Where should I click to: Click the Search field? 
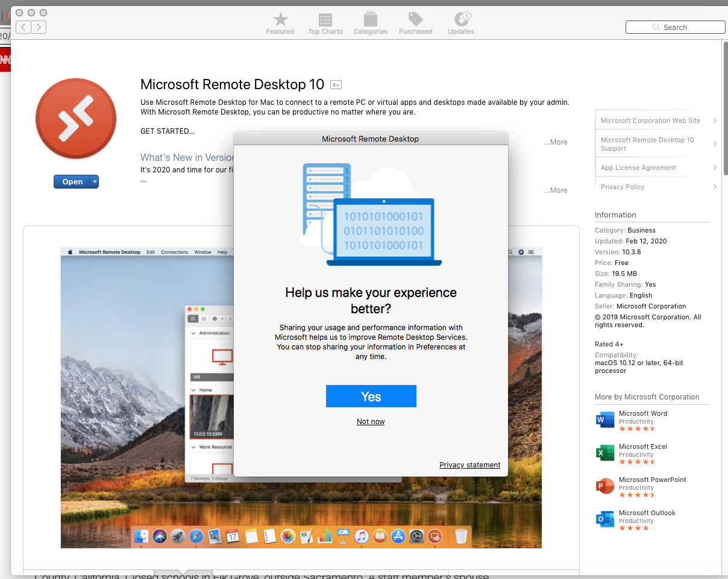click(675, 27)
